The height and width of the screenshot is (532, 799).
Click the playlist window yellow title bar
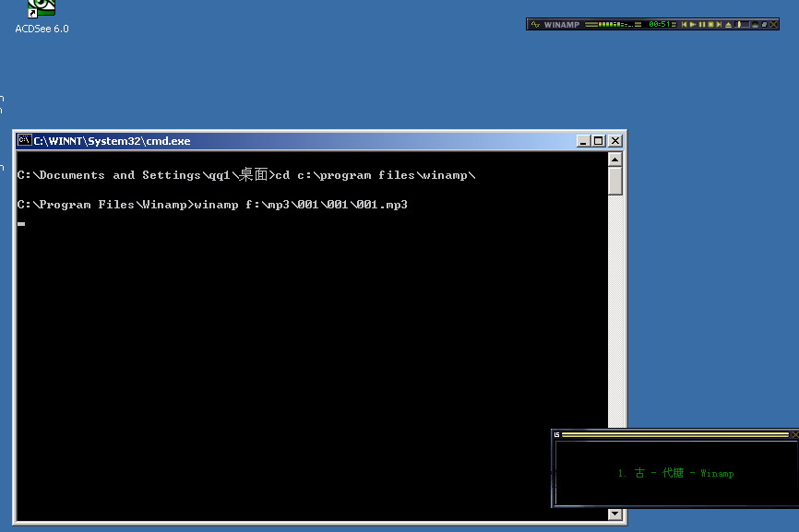pyautogui.click(x=675, y=434)
